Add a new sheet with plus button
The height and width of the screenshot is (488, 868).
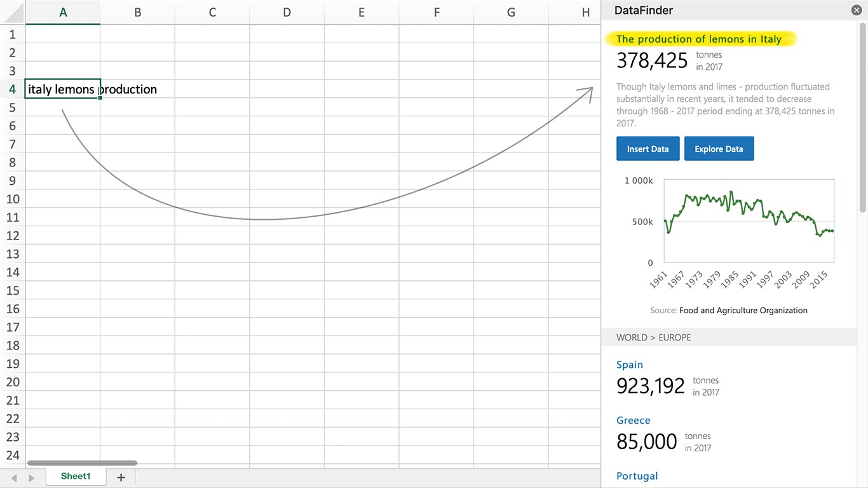121,477
